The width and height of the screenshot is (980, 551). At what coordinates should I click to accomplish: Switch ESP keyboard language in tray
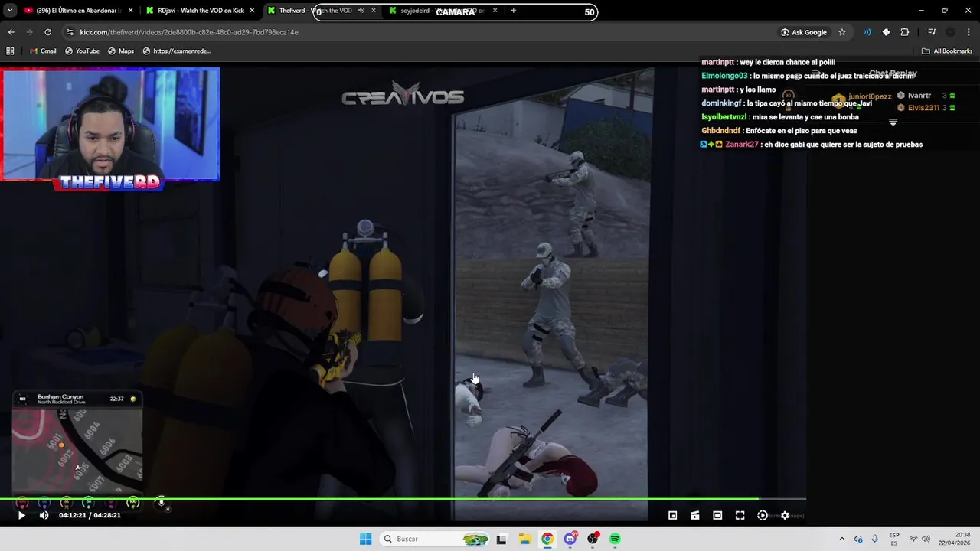coord(894,539)
